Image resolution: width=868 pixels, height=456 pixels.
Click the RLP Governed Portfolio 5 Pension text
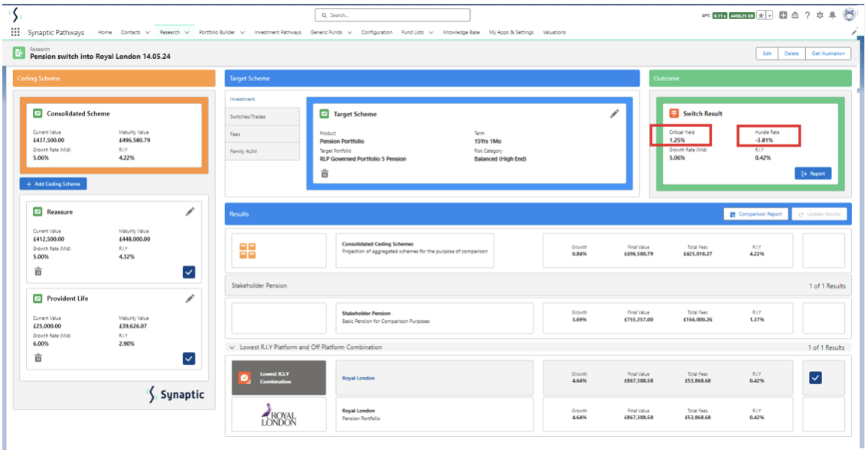point(363,159)
